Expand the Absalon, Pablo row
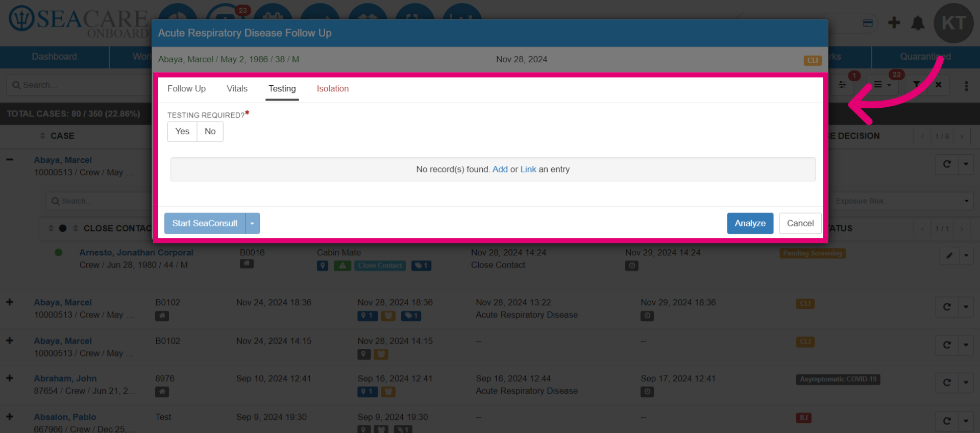The image size is (980, 433). coord(10,416)
